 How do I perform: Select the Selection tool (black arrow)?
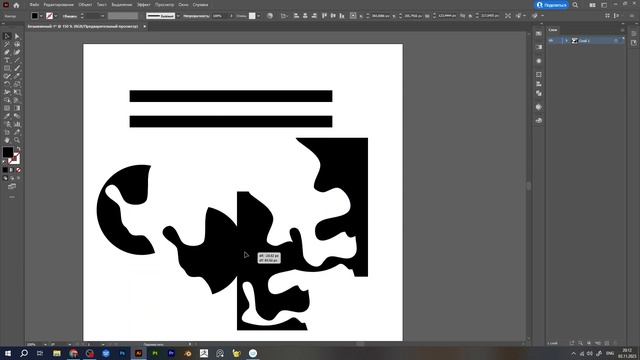7,37
